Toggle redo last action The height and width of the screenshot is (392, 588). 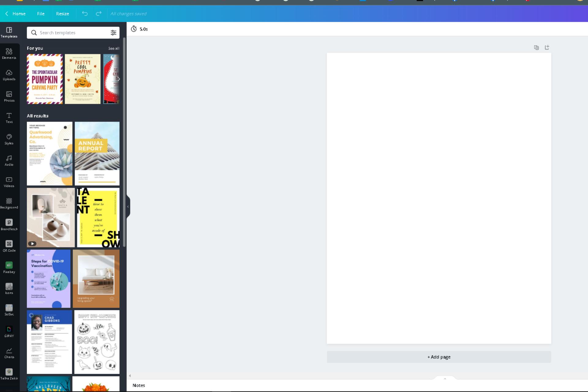click(98, 13)
